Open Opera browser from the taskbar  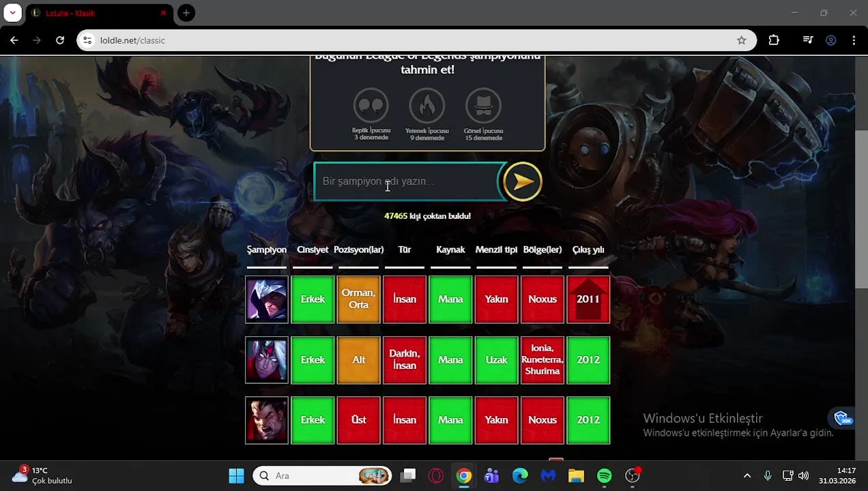pyautogui.click(x=436, y=476)
